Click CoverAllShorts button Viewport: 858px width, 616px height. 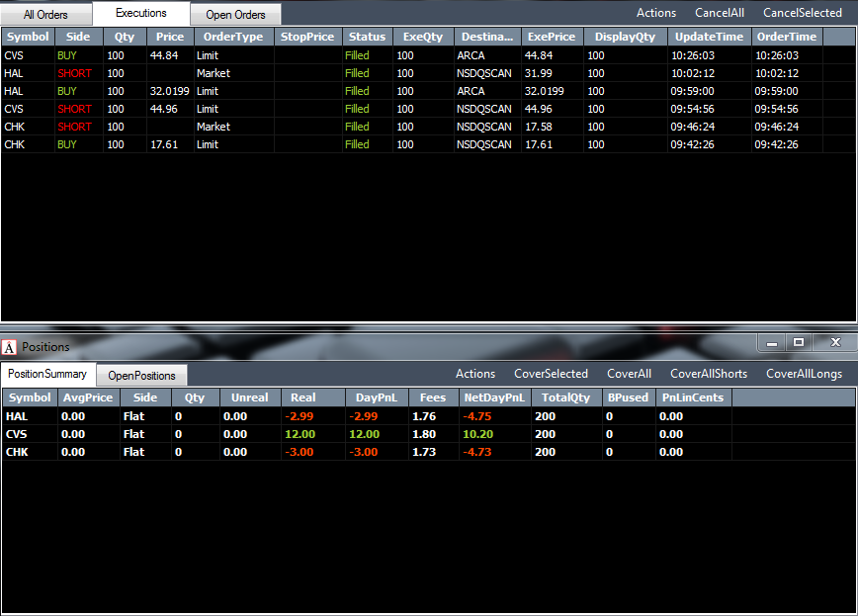[x=709, y=374]
